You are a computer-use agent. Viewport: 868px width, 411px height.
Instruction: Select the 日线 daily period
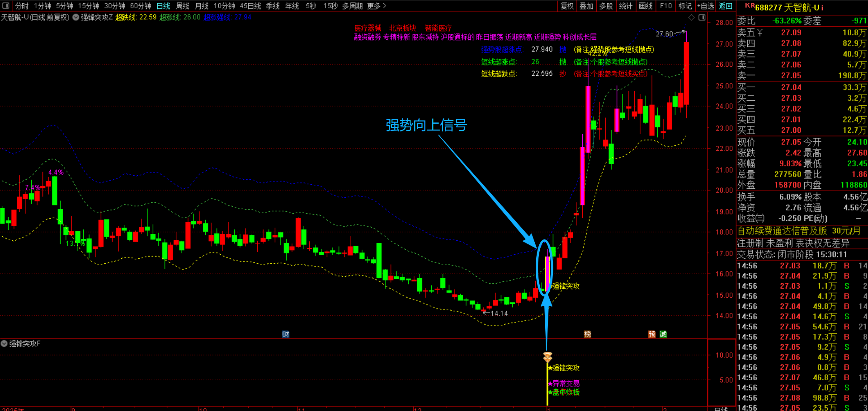point(163,6)
